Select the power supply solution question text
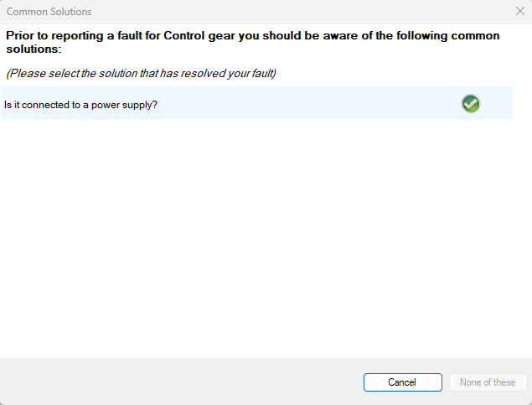Viewport: 532px width, 405px height. click(80, 105)
